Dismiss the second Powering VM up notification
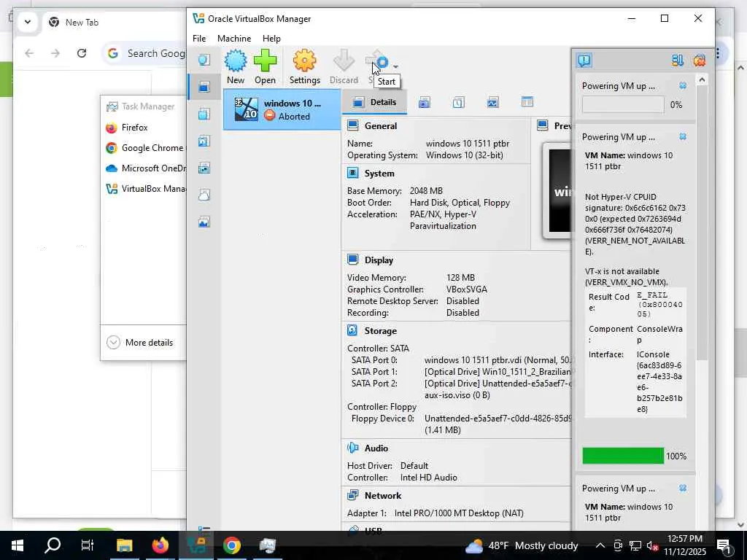 683,136
